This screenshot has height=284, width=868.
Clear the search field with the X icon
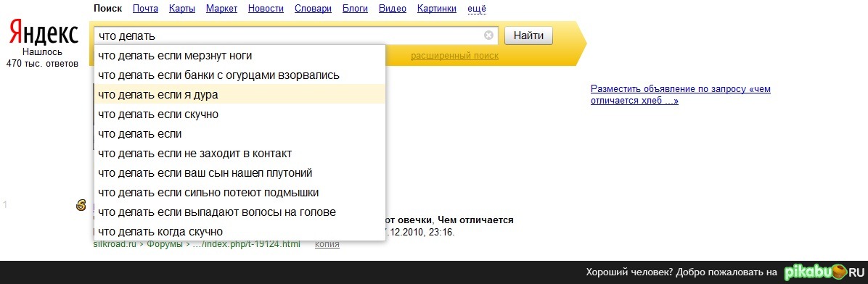[x=489, y=35]
